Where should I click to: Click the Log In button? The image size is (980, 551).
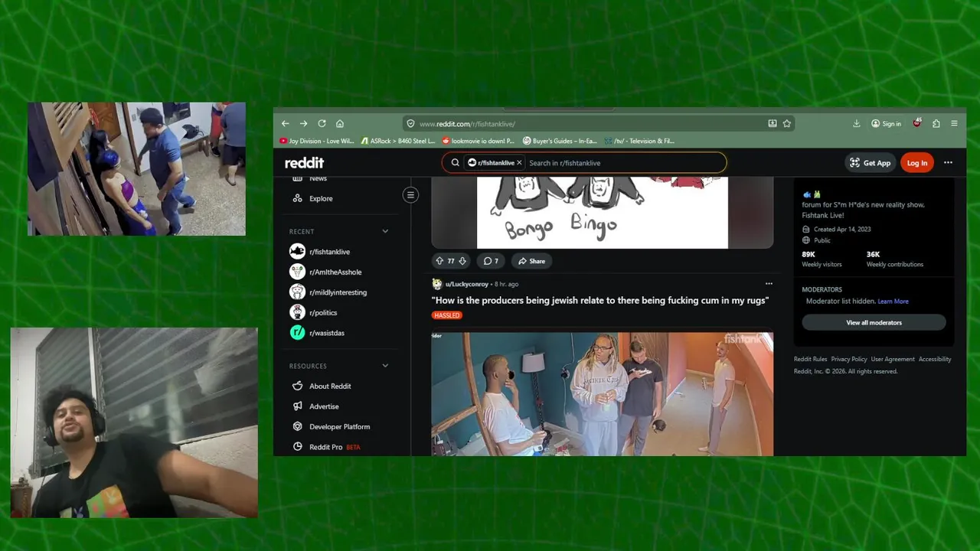(917, 163)
